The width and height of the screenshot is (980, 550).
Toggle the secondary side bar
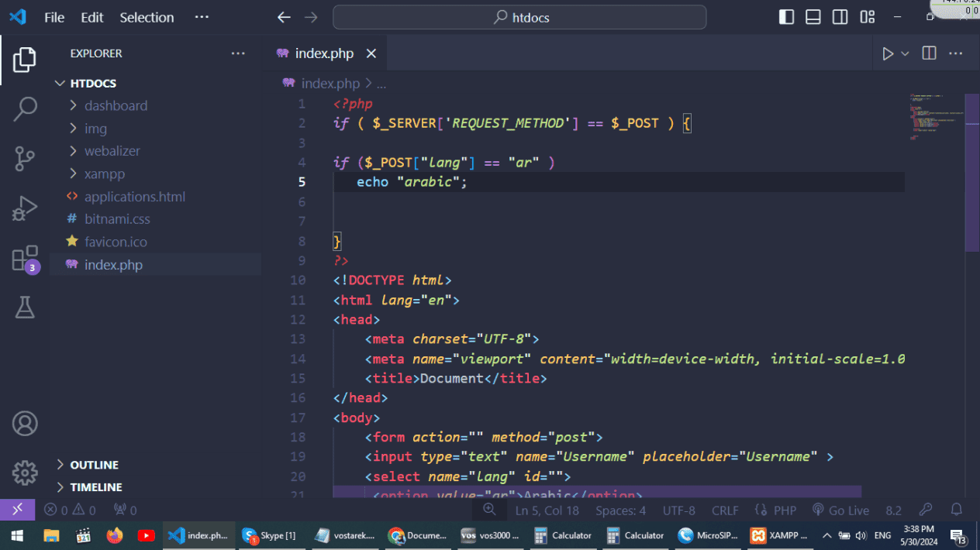(x=840, y=17)
